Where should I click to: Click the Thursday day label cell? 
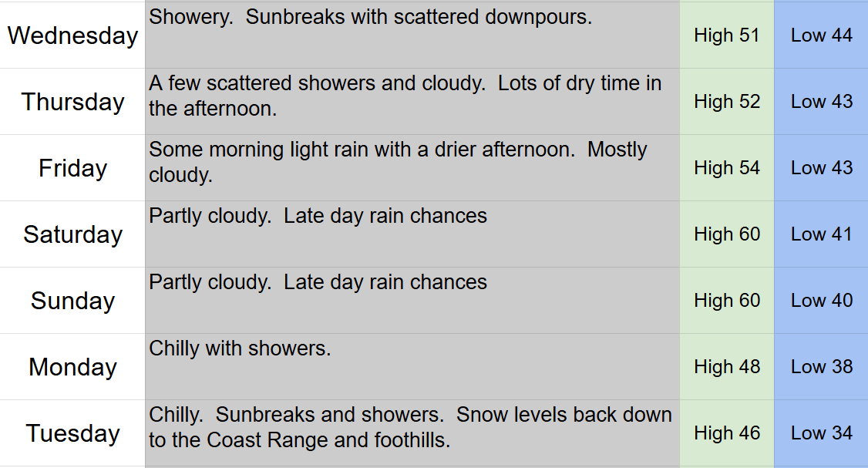click(x=72, y=102)
